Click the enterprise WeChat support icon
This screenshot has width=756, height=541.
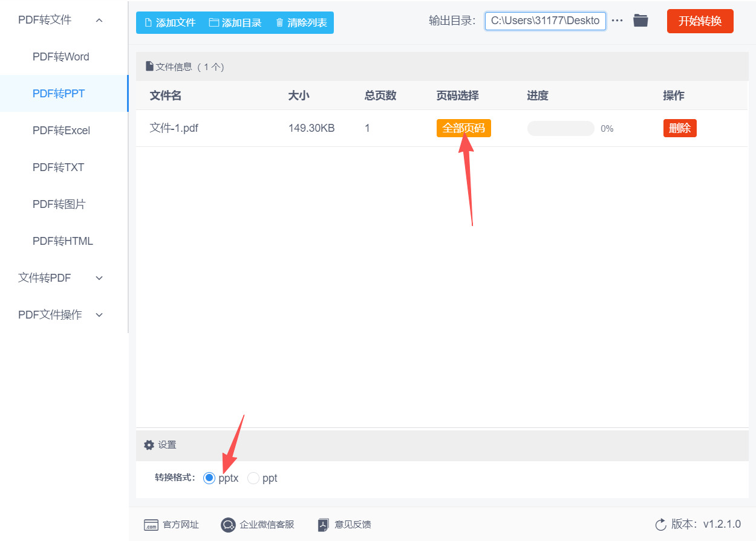point(228,525)
